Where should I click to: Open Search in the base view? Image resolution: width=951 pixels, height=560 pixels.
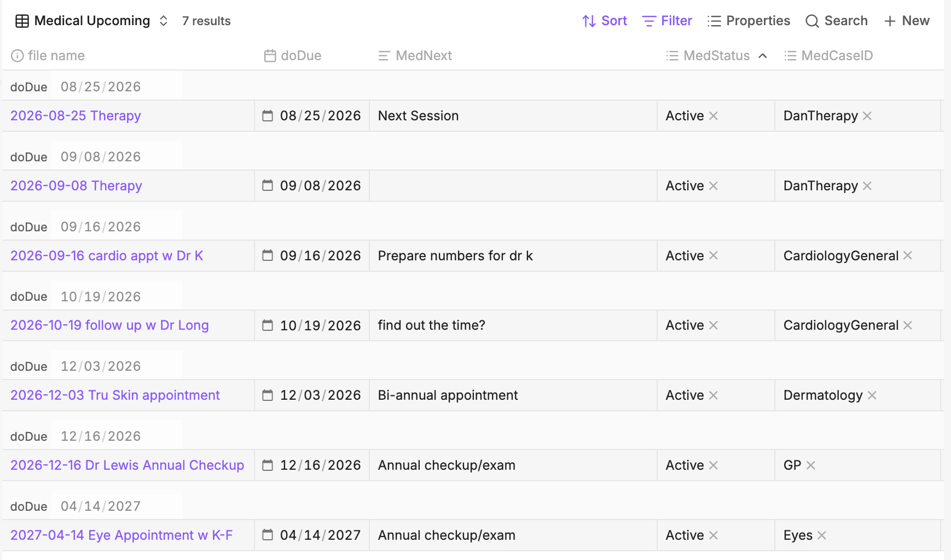837,21
